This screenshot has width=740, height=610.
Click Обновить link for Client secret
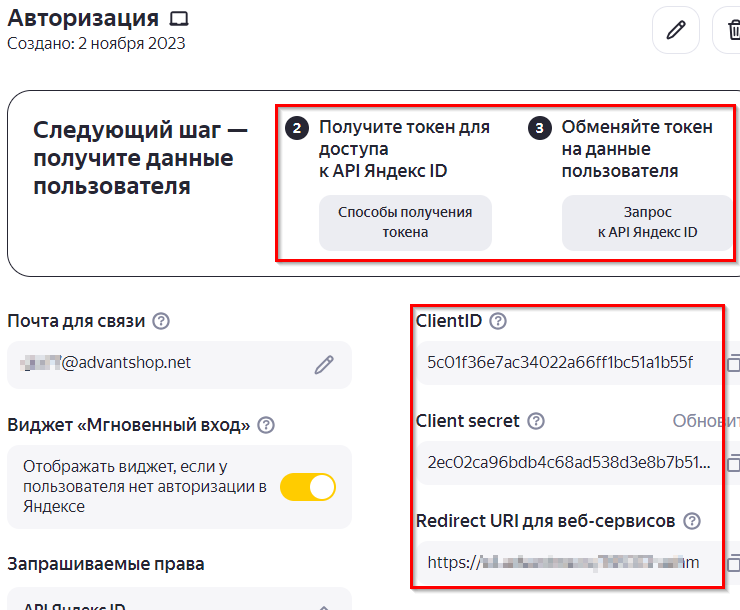click(706, 421)
